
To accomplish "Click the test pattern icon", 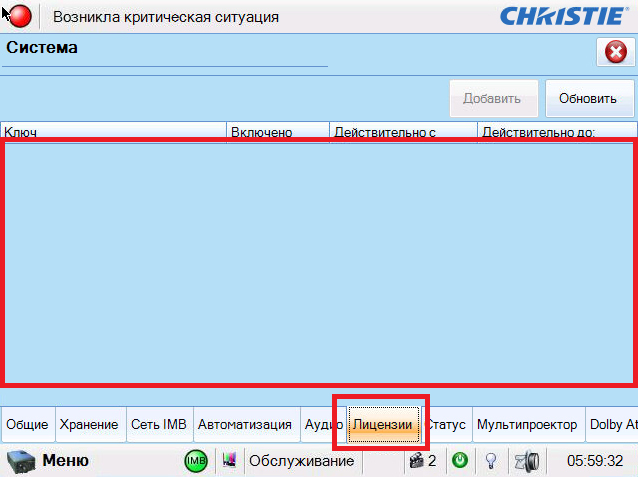I will point(229,460).
